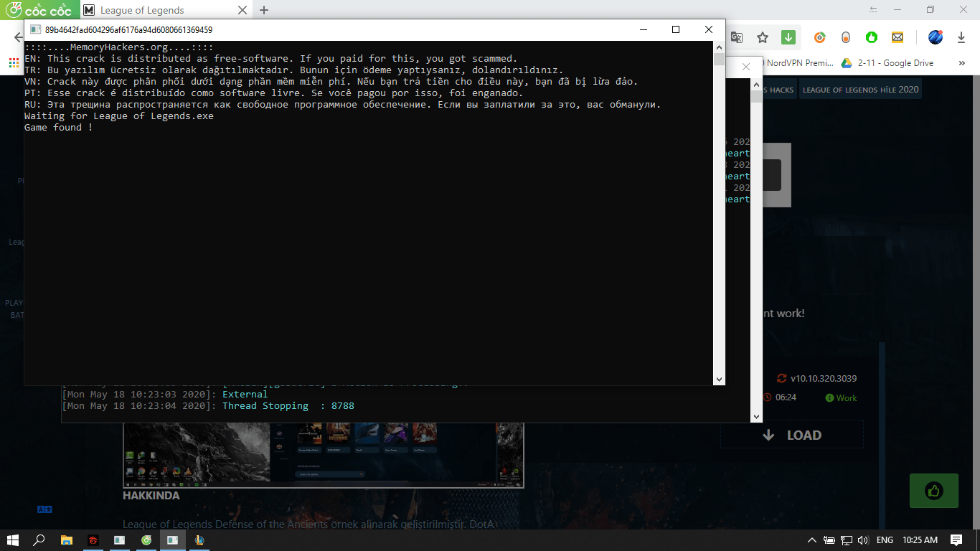Bookmark this page with the star icon

click(763, 37)
